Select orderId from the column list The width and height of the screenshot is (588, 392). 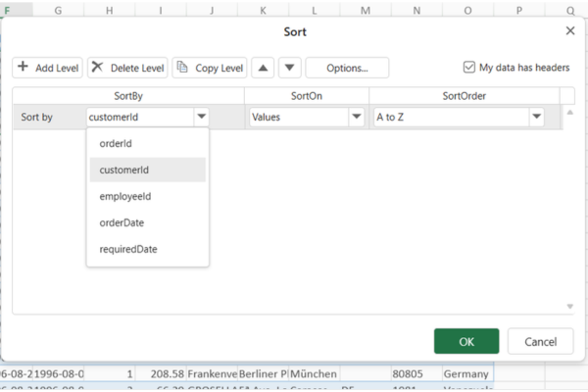tap(148, 143)
